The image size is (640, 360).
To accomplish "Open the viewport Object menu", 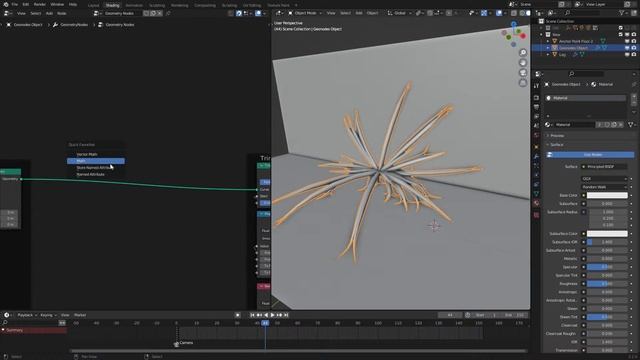I will coord(372,13).
